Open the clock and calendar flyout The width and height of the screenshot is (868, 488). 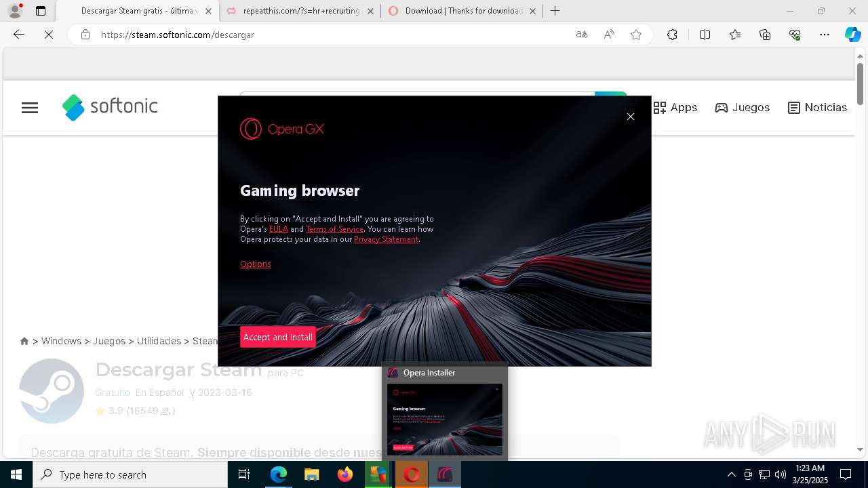(810, 474)
